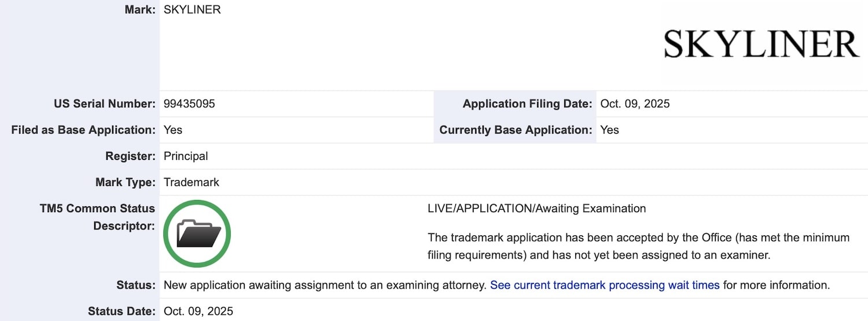Click the Trademark mark type value

point(192,182)
